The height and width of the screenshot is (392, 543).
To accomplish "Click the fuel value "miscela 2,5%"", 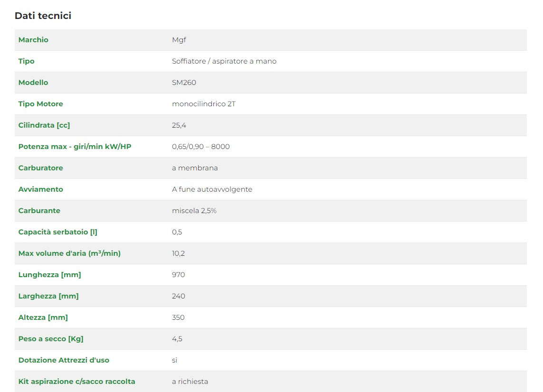I will tap(194, 211).
